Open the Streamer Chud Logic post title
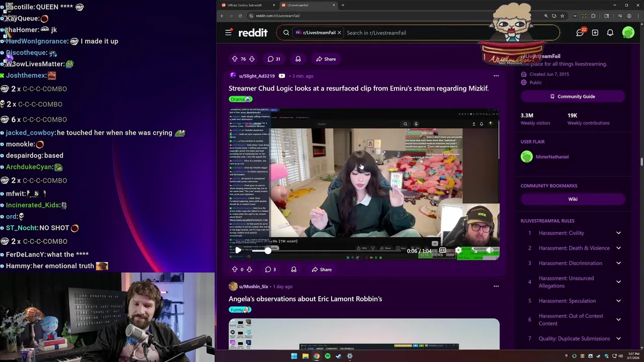Screen dimensions: 644x362 (359, 88)
